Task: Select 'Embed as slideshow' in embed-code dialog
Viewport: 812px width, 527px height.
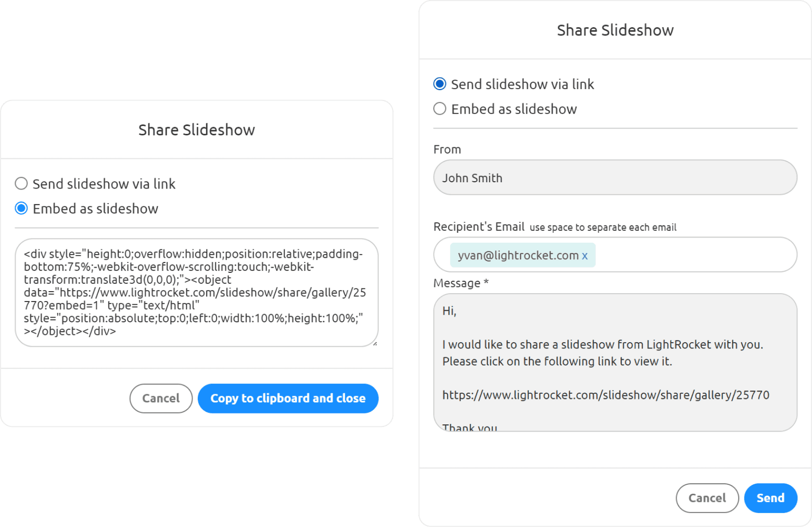Action: click(21, 209)
